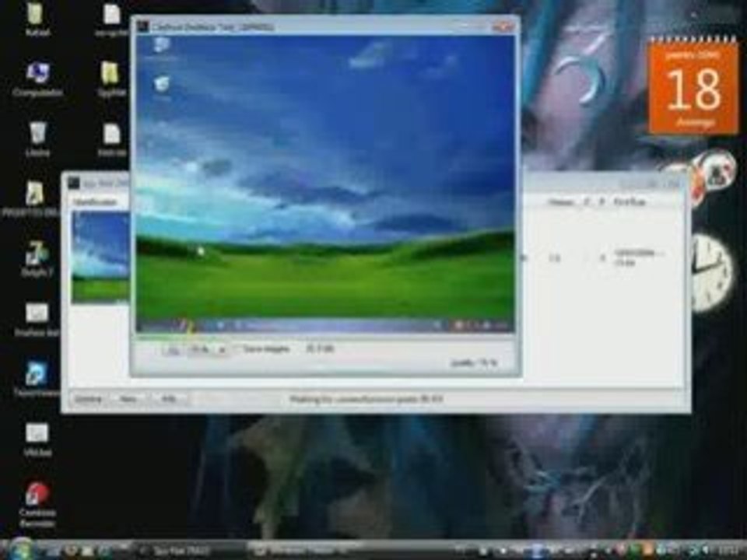This screenshot has width=747, height=560.
Task: Launch the Delphi 7 desktop shortcut
Action: point(37,259)
